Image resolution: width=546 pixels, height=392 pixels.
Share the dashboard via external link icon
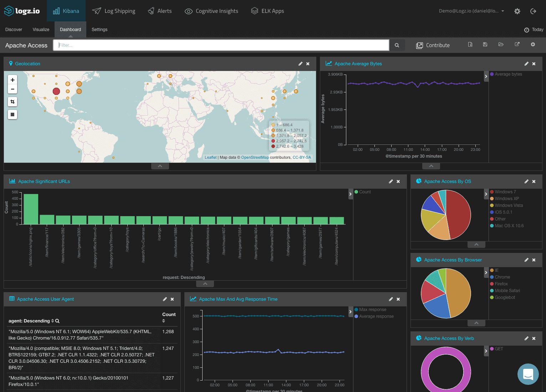[x=517, y=45]
